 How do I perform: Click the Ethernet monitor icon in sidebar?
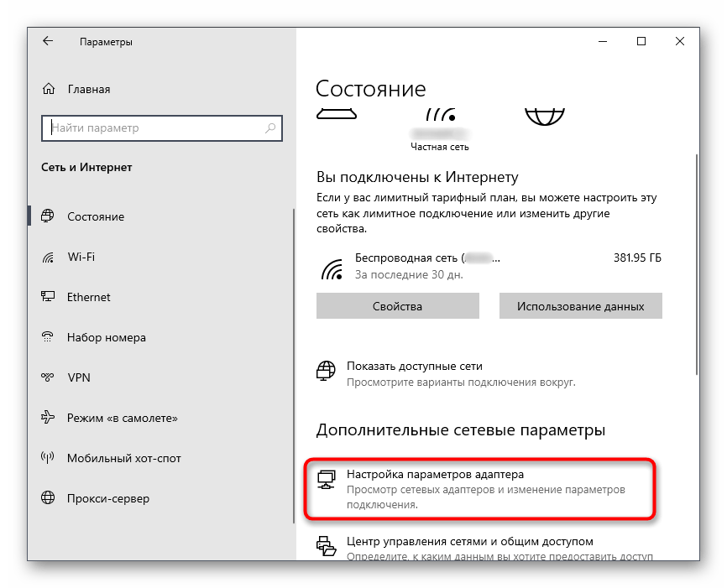coord(49,297)
